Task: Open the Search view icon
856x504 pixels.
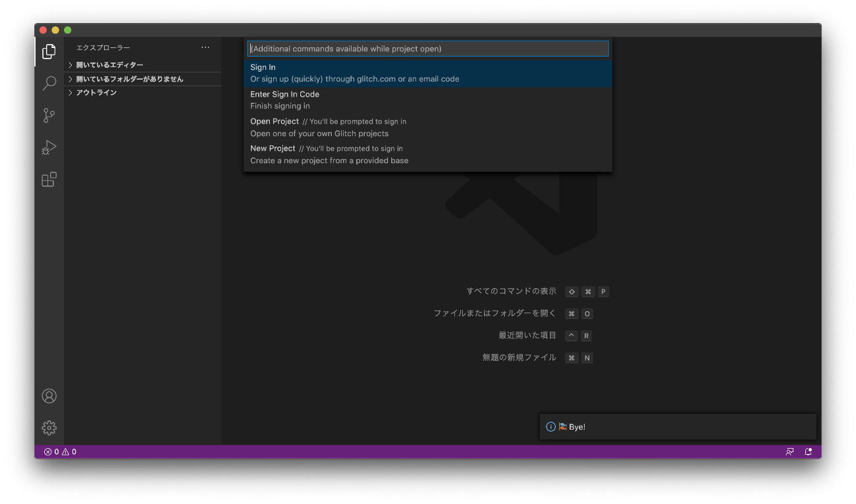Action: [49, 84]
